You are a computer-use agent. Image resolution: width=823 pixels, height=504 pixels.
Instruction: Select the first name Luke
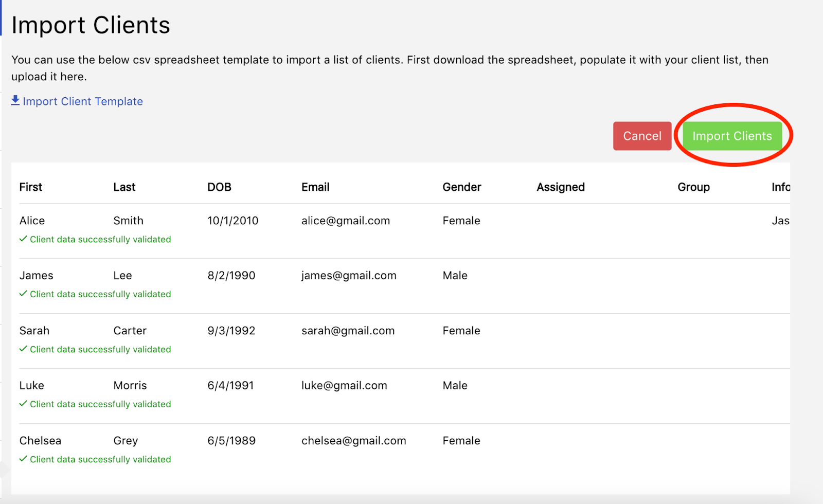pos(31,386)
